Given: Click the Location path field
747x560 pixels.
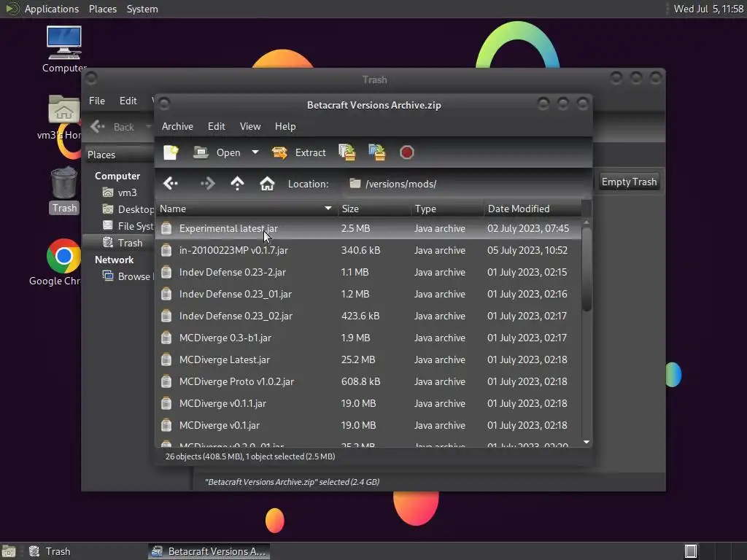Looking at the screenshot, I should [466, 184].
